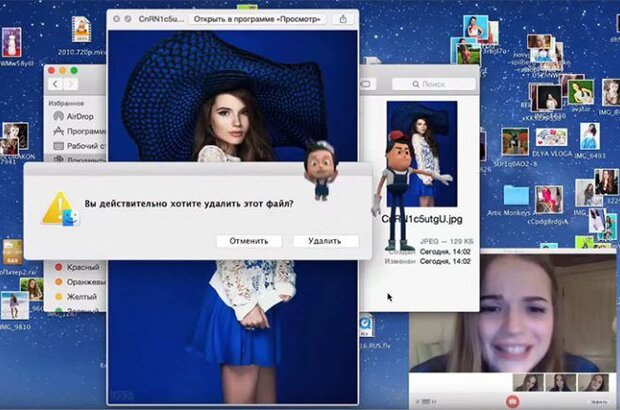The height and width of the screenshot is (410, 620).
Task: Select the Красный tag in Finder sidebar
Action: (77, 267)
